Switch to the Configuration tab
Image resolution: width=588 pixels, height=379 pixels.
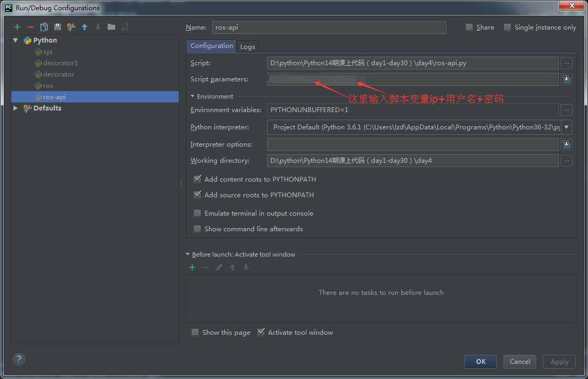212,46
